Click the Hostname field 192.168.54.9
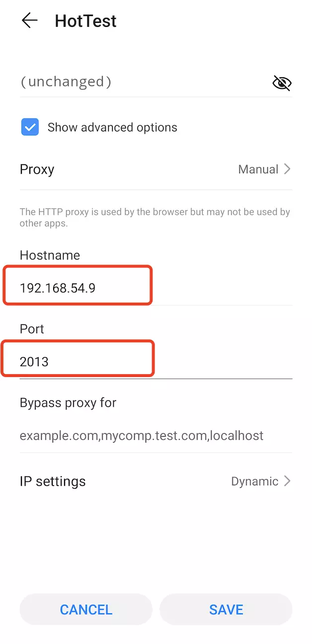Screen dimensions: 312x644 [156, 287]
